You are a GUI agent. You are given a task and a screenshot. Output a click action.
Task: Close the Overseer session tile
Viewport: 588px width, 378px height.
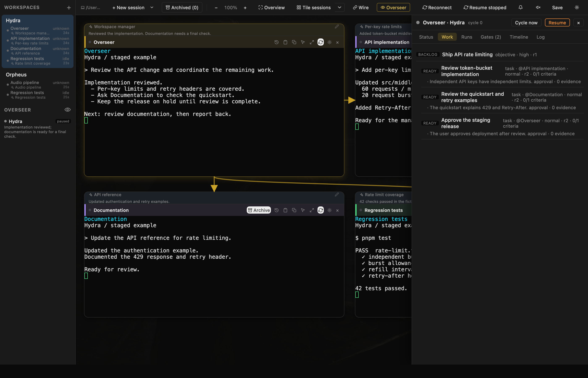click(337, 42)
